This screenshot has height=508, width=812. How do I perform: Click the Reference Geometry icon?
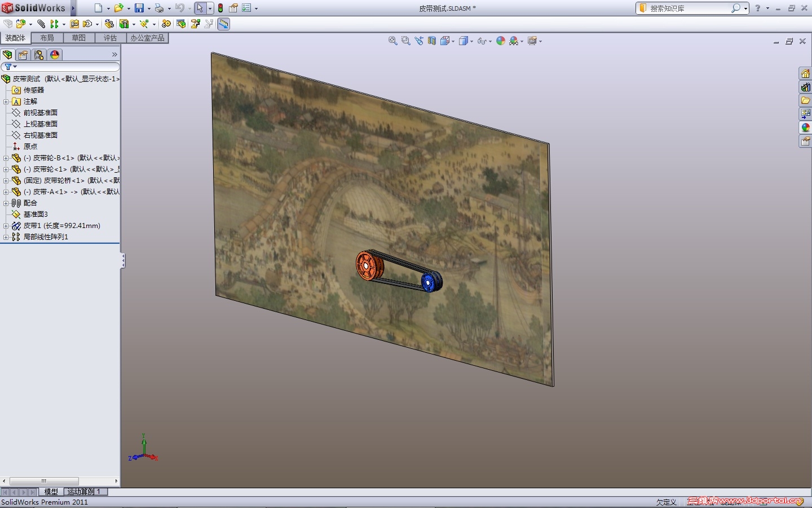pyautogui.click(x=144, y=24)
